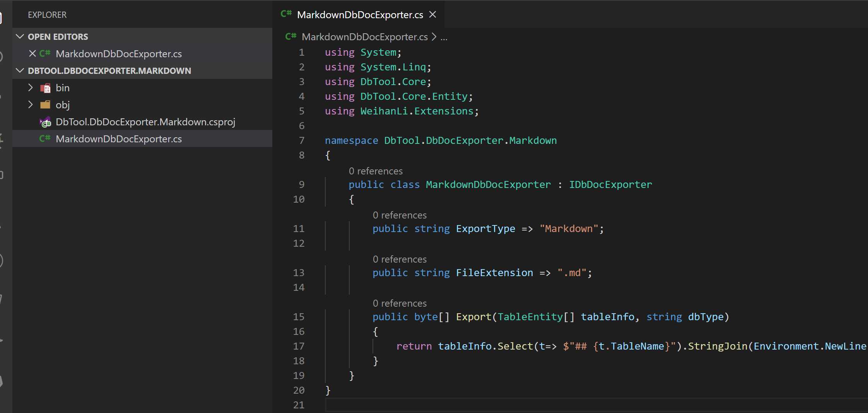Image resolution: width=868 pixels, height=413 pixels.
Task: Click '0 references' above the class declaration
Action: [x=376, y=171]
